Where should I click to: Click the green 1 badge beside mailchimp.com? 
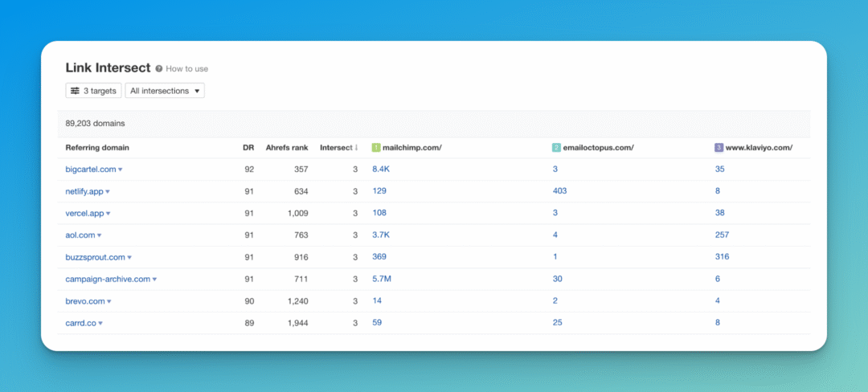[376, 148]
